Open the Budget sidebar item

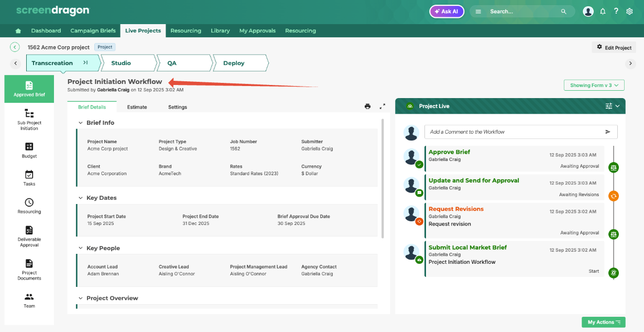pos(29,149)
